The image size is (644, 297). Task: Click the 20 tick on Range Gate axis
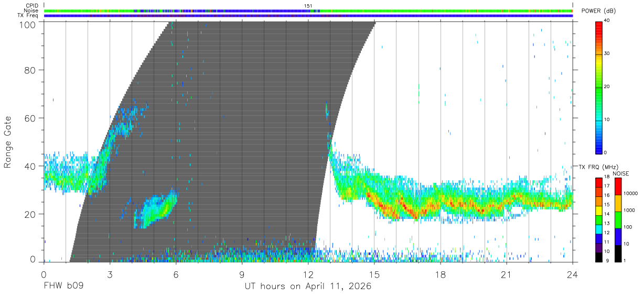coord(31,214)
